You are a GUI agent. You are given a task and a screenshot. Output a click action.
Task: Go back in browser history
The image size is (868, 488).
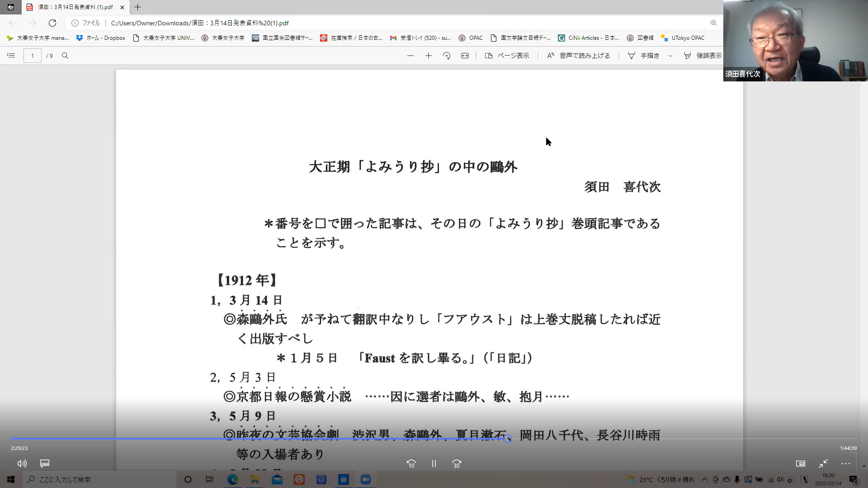point(13,23)
